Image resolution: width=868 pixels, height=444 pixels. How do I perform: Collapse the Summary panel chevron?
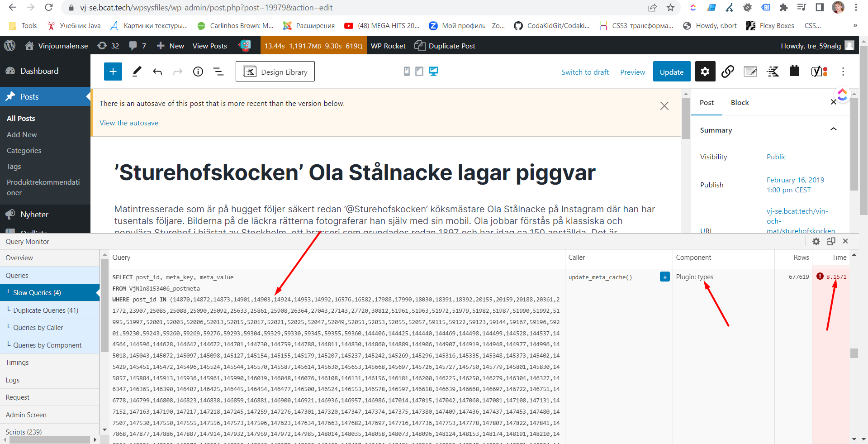tap(833, 129)
